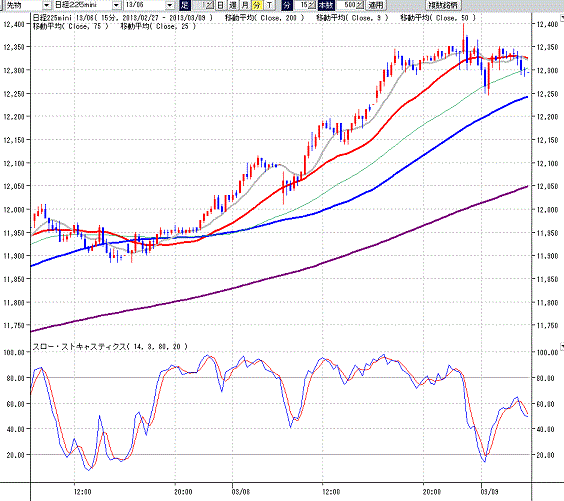Click the 移動平均( Close, 25 ) legend
This screenshot has width=564, height=501.
[x=158, y=26]
